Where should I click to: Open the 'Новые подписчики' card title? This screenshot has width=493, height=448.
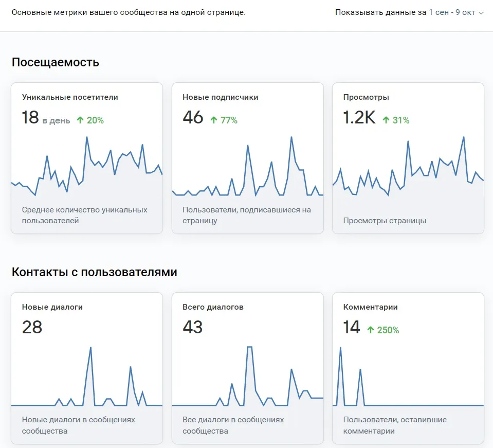point(220,97)
